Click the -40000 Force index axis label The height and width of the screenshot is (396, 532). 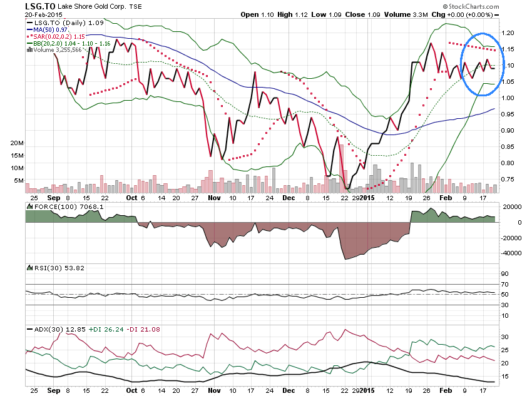[511, 253]
